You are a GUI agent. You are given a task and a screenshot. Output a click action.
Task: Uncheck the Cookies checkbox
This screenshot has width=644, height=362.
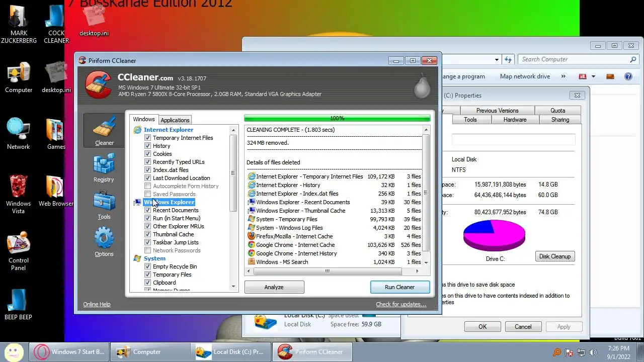coord(147,154)
